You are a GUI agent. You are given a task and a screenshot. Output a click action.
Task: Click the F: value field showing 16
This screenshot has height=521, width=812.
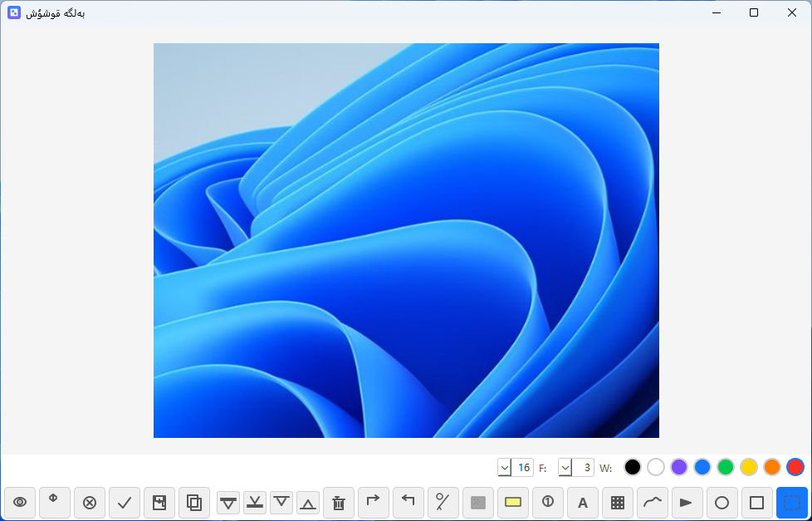click(x=523, y=468)
